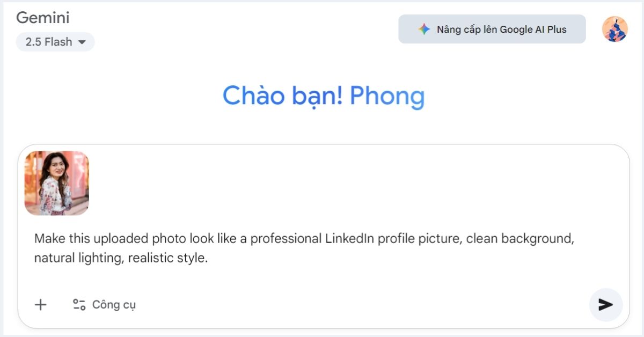Viewport: 644px width, 337px height.
Task: Switch models from the 2.5 Flash dropdown
Action: click(x=55, y=42)
